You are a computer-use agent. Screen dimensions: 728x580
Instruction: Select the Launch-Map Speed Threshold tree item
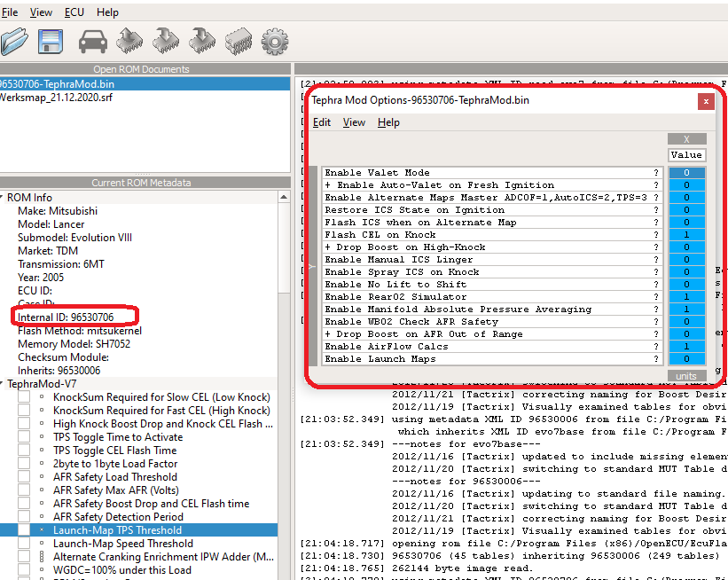122,544
